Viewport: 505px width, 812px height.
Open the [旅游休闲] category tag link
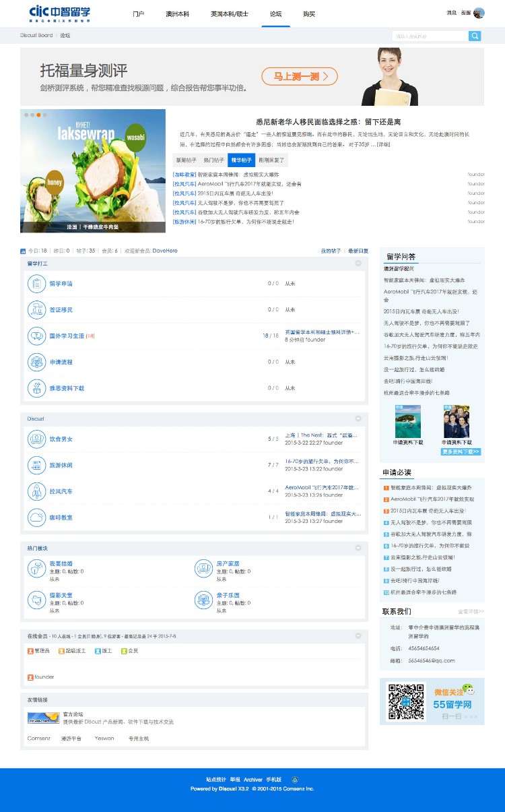point(184,222)
